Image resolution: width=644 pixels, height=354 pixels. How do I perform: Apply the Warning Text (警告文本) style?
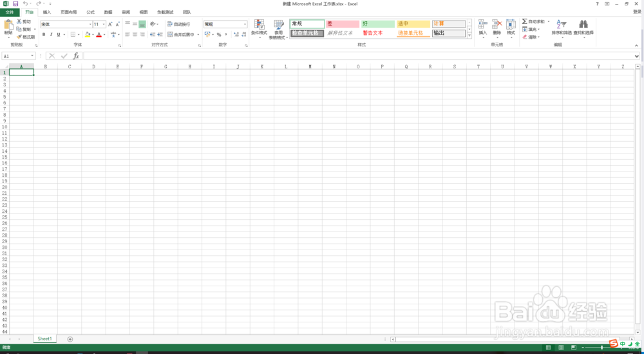(x=372, y=33)
